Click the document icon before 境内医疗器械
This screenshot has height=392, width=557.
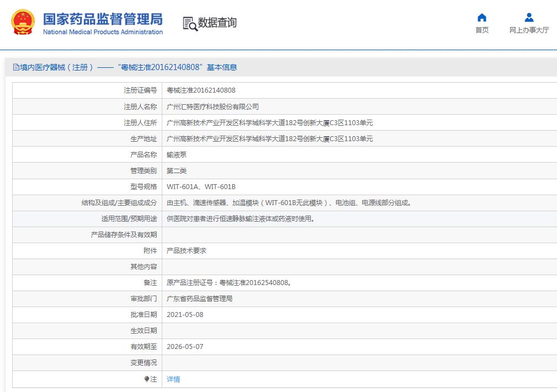click(x=16, y=67)
